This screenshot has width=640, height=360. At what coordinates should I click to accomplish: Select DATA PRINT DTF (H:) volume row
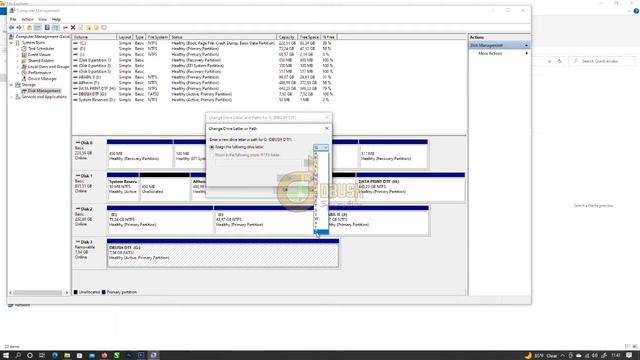point(204,88)
